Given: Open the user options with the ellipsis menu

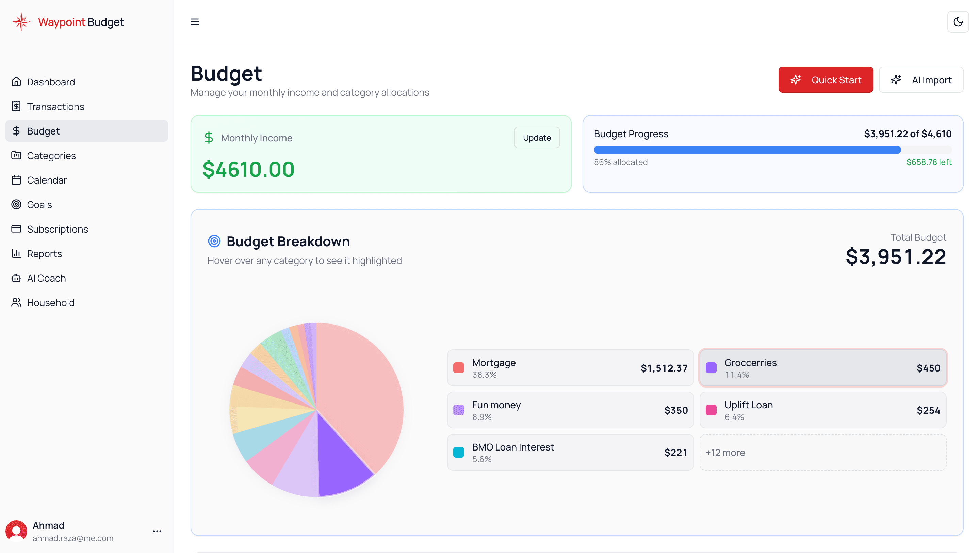Looking at the screenshot, I should pyautogui.click(x=157, y=531).
